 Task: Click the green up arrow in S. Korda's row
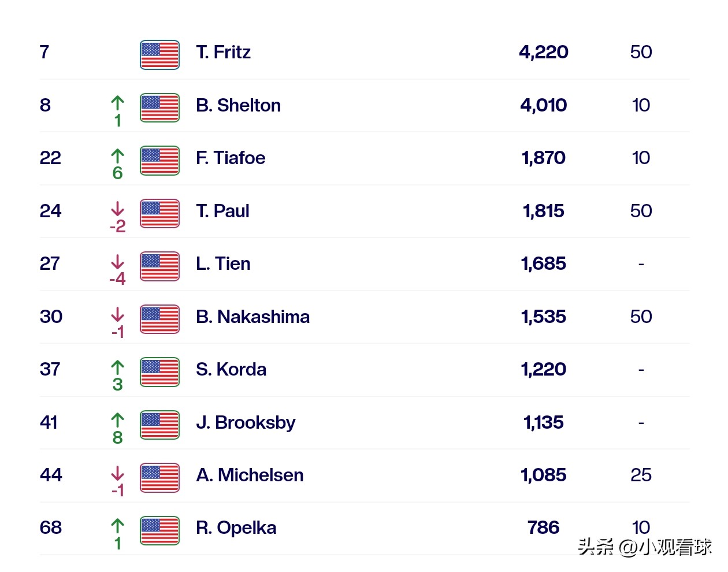click(x=117, y=367)
